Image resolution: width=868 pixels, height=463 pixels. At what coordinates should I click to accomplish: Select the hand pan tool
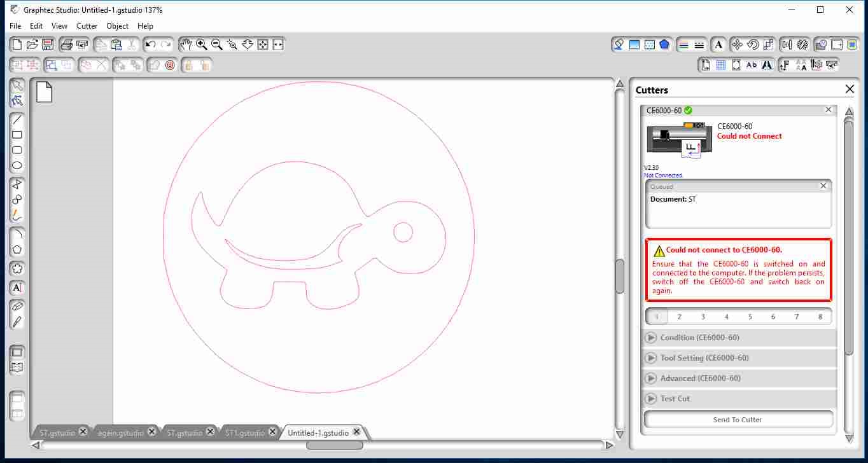click(186, 45)
